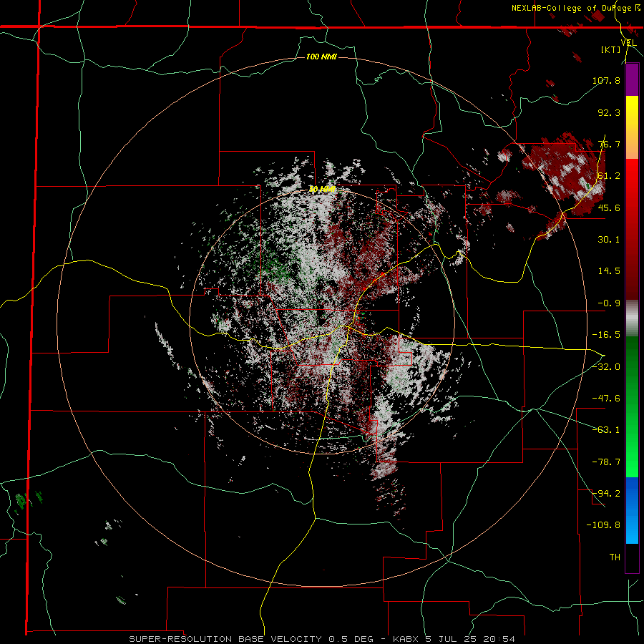Pick the grey near-zero segment of the velocity scale
Screen dimensions: 644x644
point(632,318)
